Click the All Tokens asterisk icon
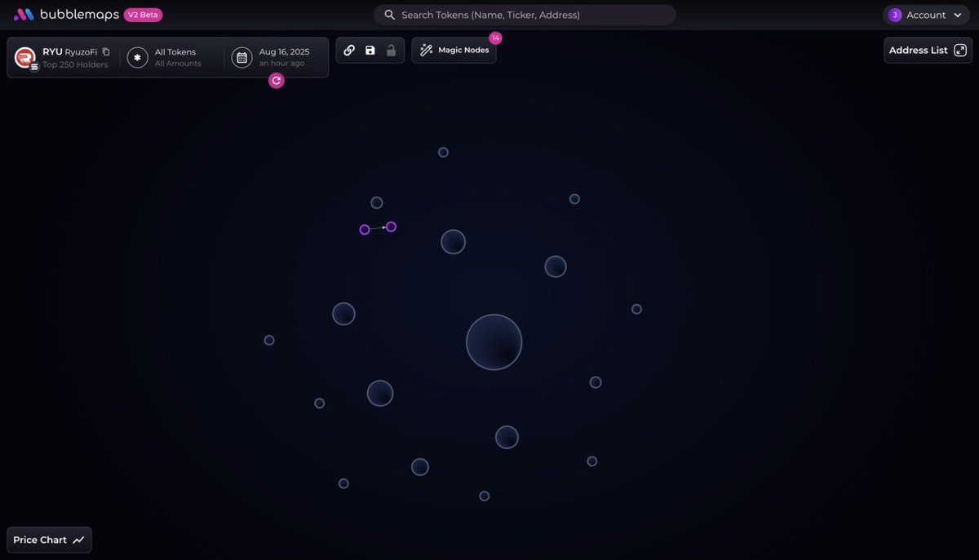 click(x=137, y=58)
